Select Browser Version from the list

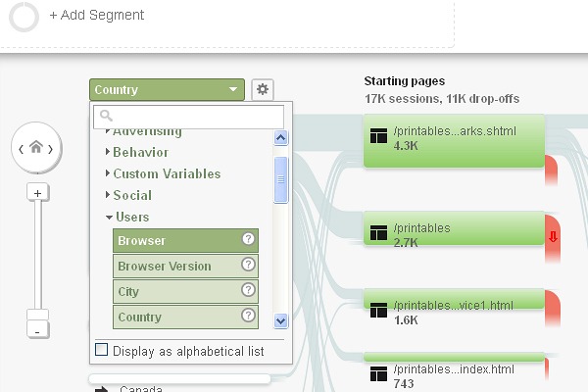[185, 266]
